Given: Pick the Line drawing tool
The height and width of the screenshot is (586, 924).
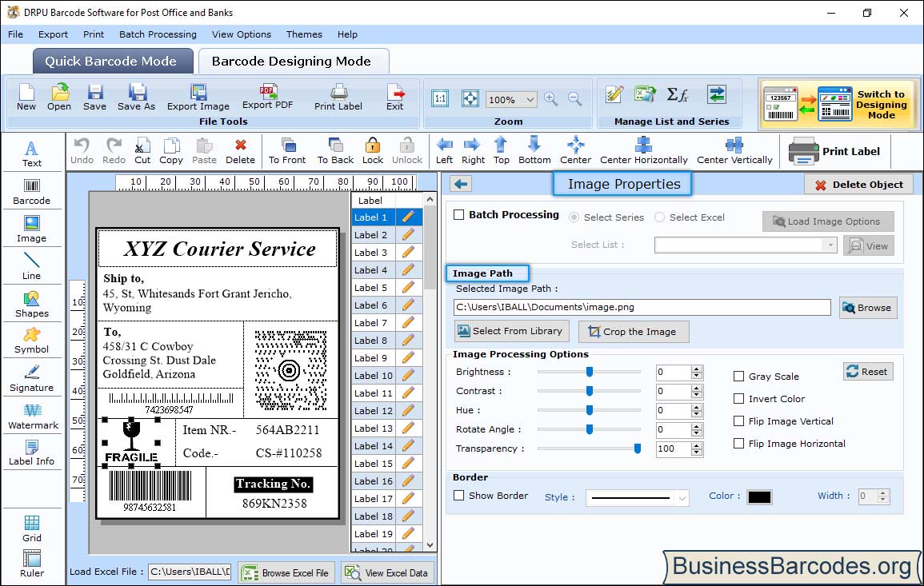Looking at the screenshot, I should pos(32,266).
